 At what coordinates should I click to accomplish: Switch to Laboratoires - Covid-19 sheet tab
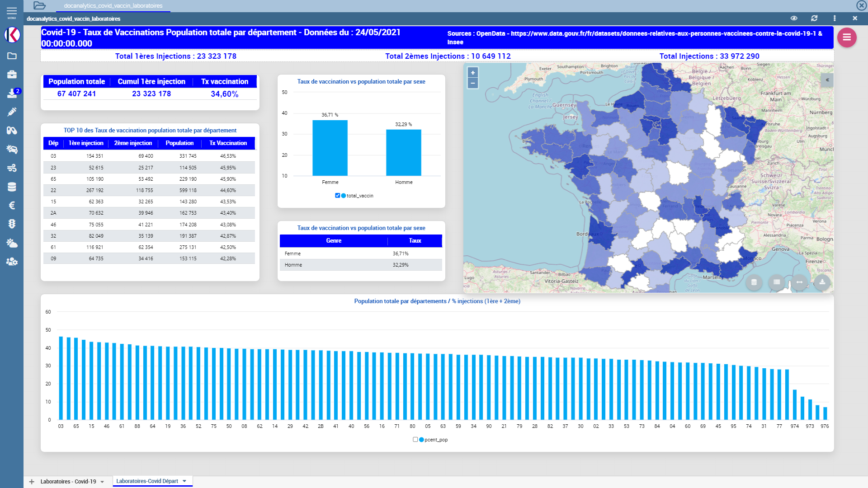[x=68, y=482]
